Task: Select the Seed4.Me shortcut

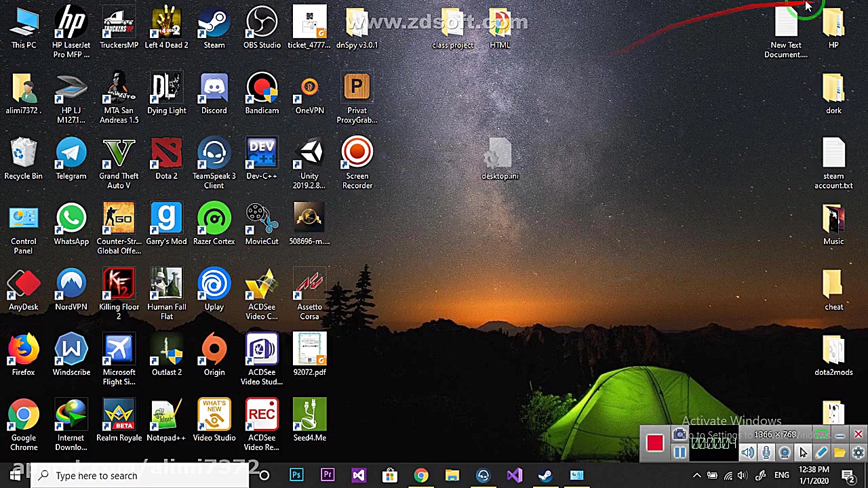Action: 309,421
